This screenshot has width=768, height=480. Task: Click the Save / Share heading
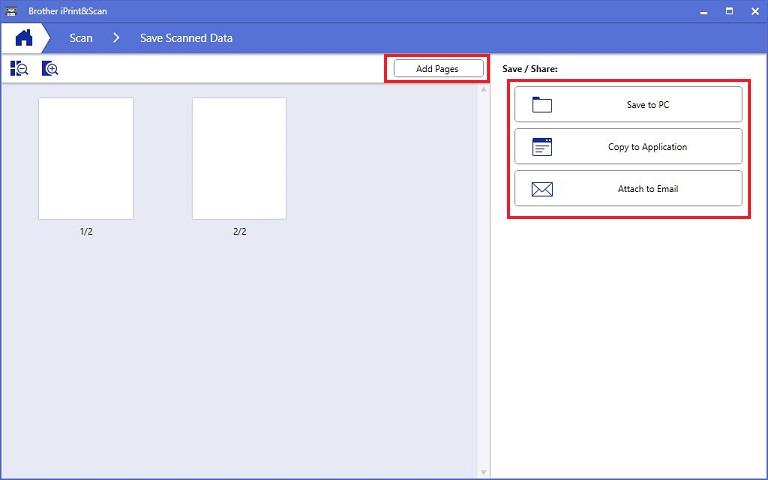530,69
